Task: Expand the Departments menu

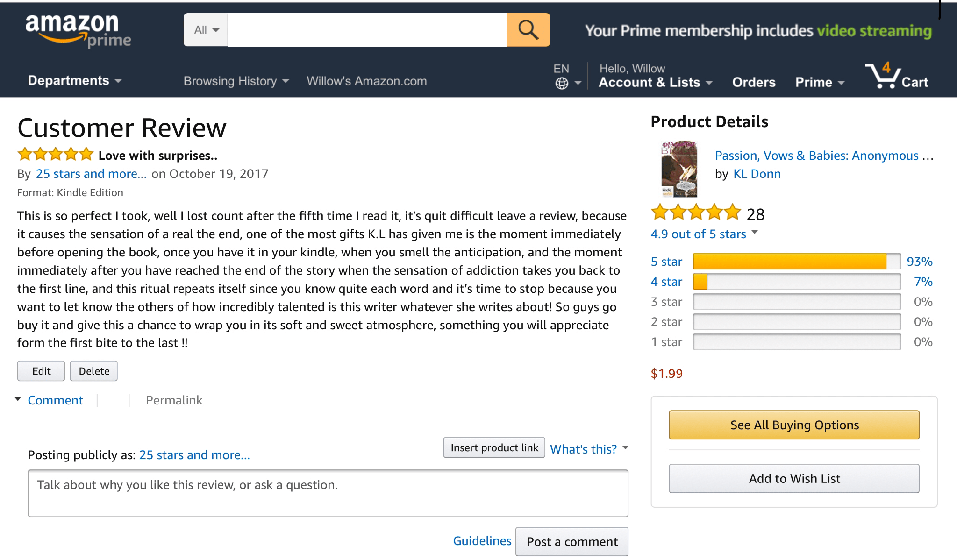Action: [75, 81]
